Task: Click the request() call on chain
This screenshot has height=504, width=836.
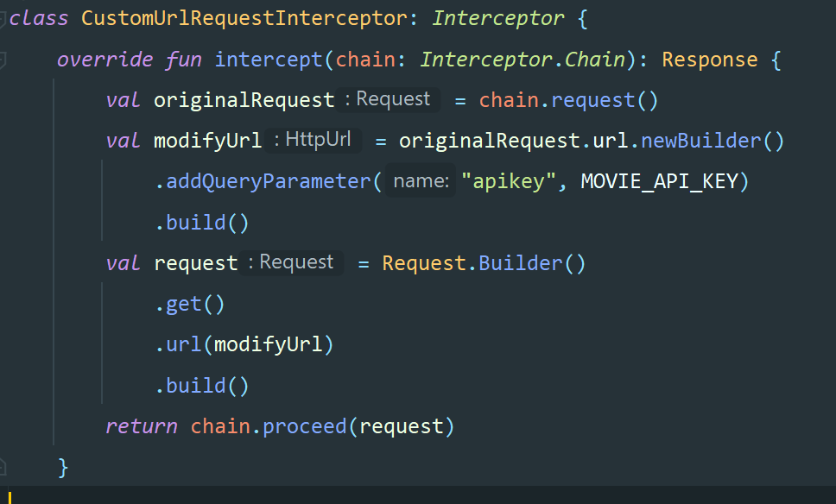Action: pos(605,100)
